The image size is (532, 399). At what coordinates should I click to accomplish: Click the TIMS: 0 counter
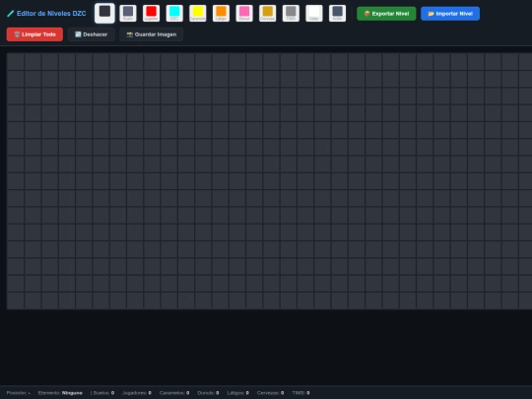point(300,393)
